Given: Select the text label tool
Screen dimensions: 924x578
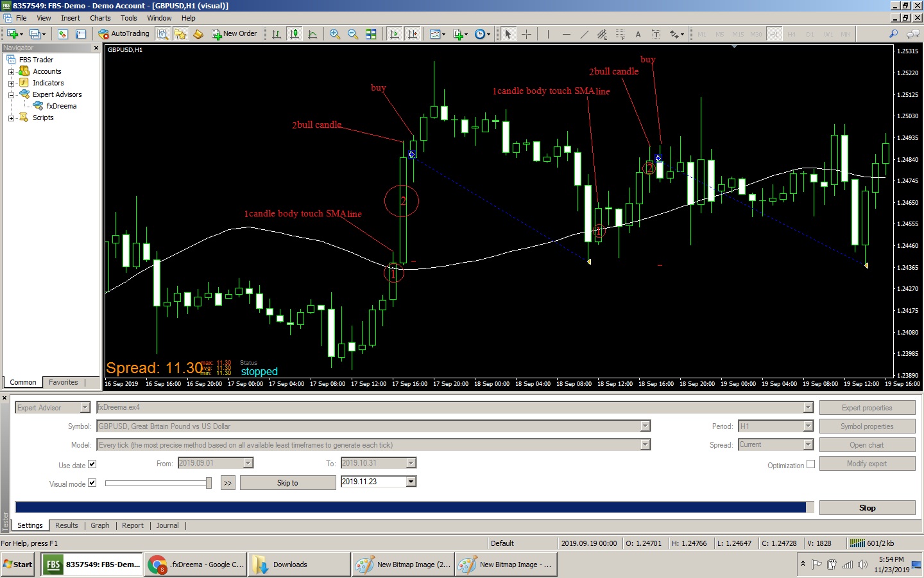Looking at the screenshot, I should [656, 34].
